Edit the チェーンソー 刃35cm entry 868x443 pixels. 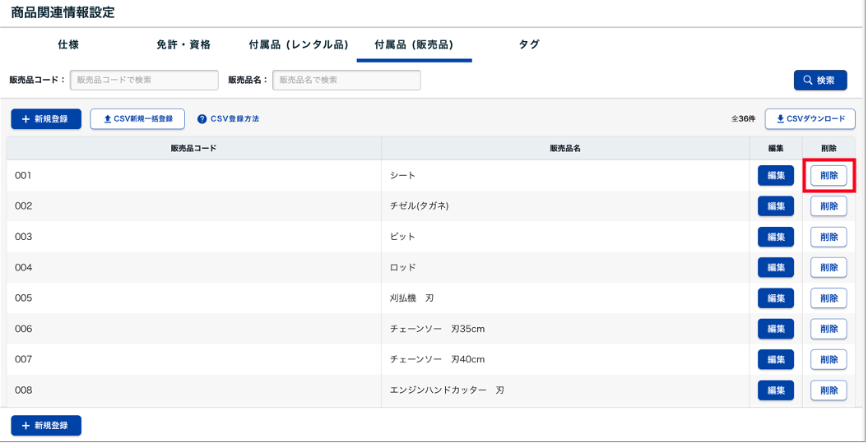tap(776, 329)
